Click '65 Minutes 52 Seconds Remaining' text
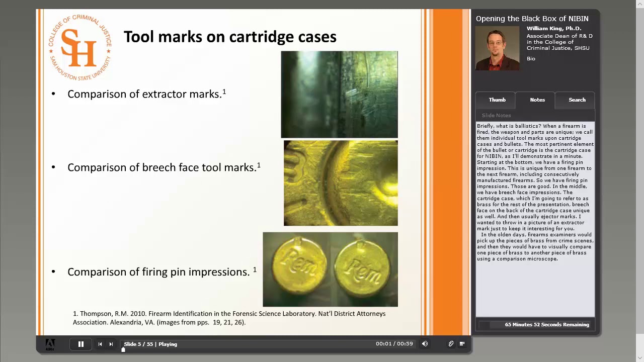 (547, 325)
